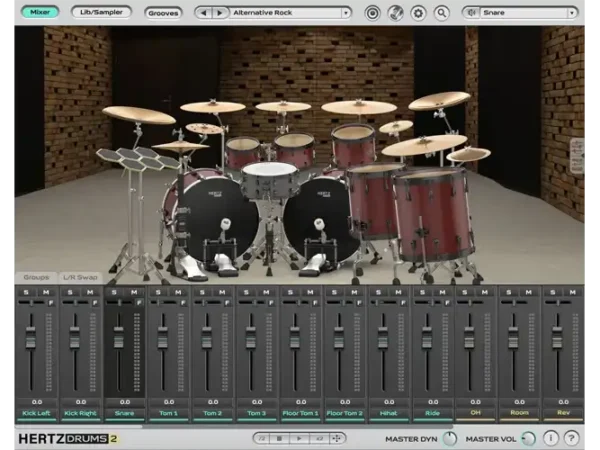Click the Ride channel label
Image resolution: width=600 pixels, height=450 pixels.
[x=433, y=413]
